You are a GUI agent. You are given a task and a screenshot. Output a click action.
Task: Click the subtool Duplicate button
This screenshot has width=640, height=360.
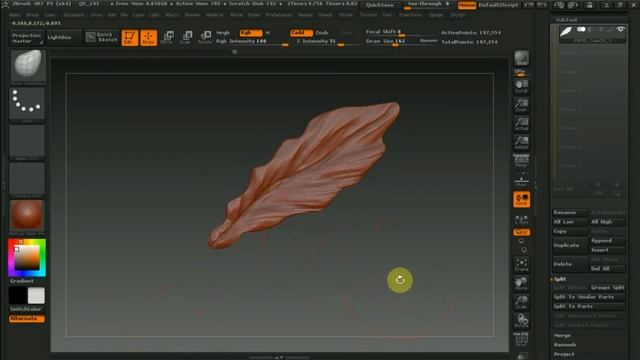click(570, 245)
